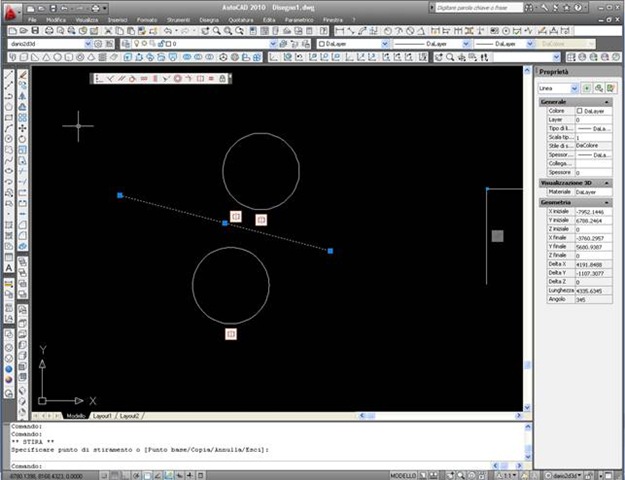
Task: Click the Cut scissors icon
Action: click(108, 31)
